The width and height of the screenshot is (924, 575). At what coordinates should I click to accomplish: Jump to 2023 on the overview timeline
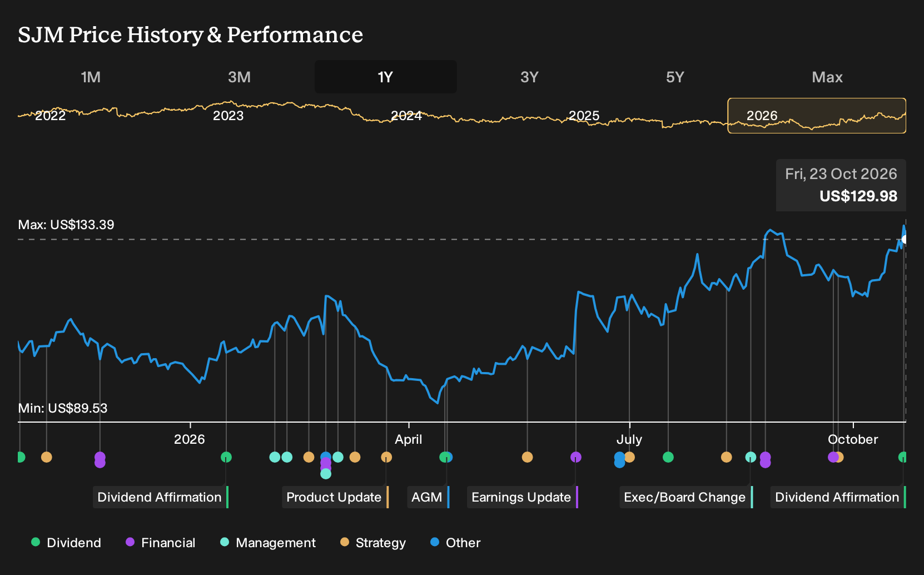tap(228, 116)
